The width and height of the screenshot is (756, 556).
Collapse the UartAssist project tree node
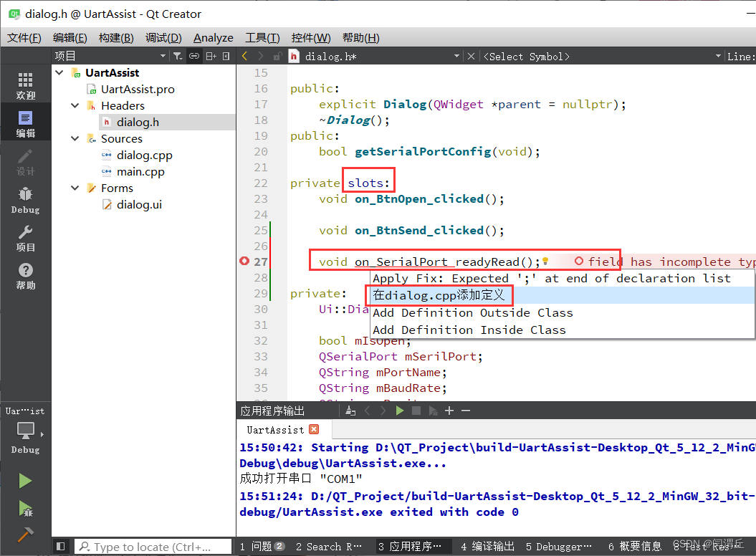(59, 72)
